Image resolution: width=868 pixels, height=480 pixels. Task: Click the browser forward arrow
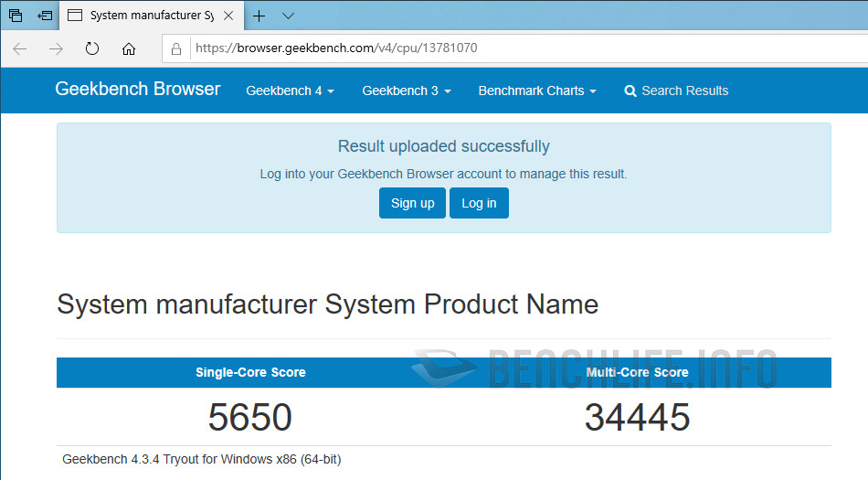[56, 48]
